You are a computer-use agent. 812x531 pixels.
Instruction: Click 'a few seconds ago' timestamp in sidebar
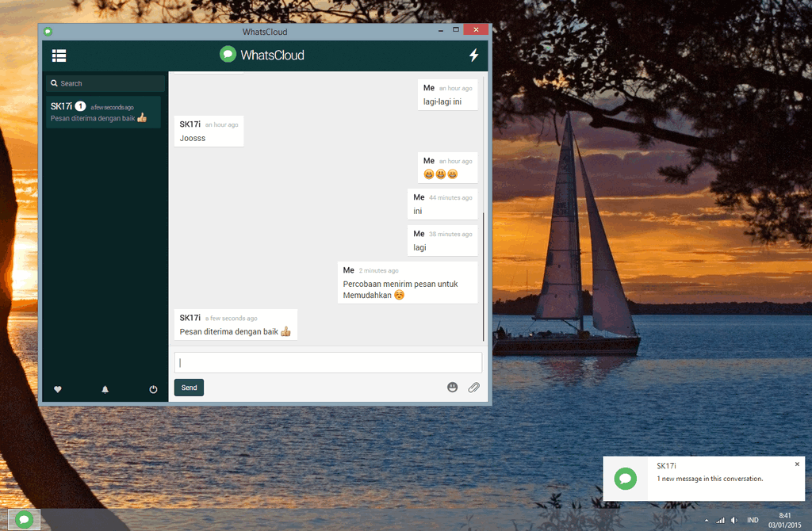[x=112, y=107]
